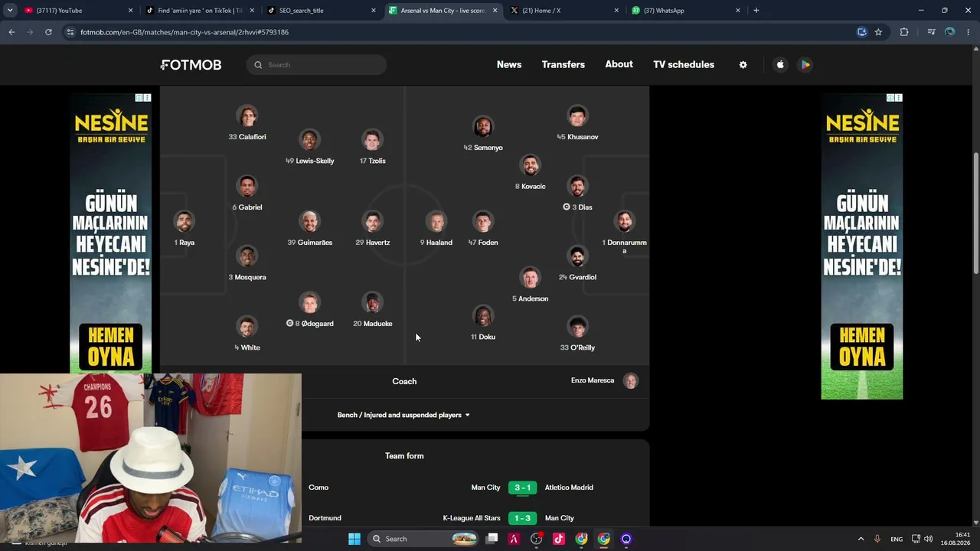
Task: Open a new browser tab
Action: [x=756, y=11]
